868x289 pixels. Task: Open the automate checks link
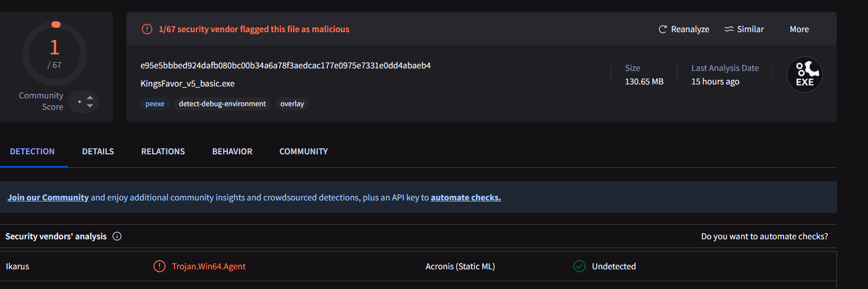pyautogui.click(x=466, y=197)
